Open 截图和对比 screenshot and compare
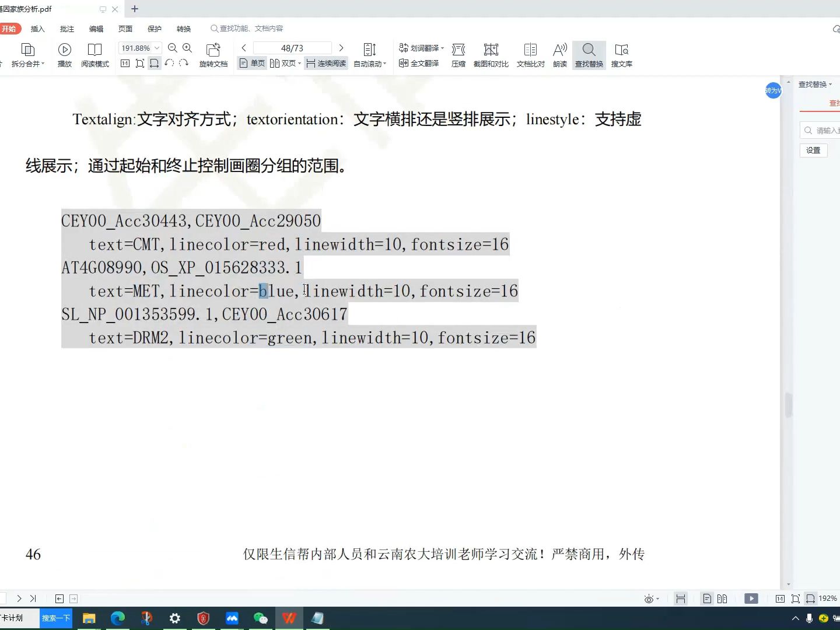 click(491, 55)
